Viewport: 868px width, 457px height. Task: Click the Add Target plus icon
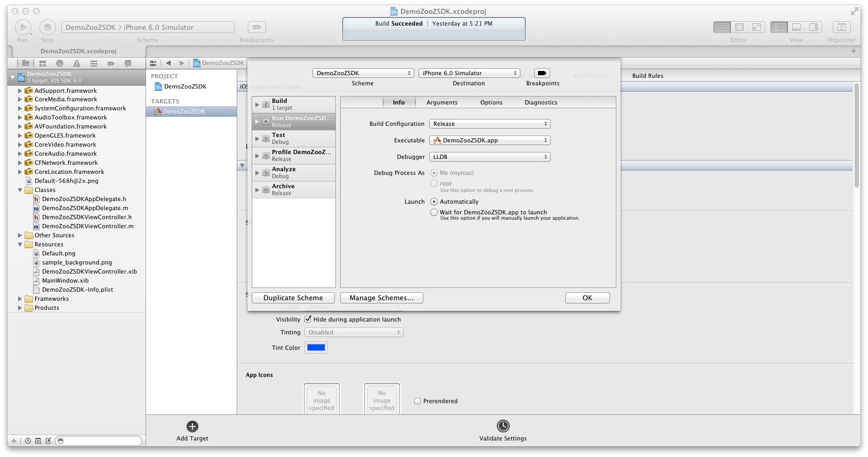coord(192,427)
